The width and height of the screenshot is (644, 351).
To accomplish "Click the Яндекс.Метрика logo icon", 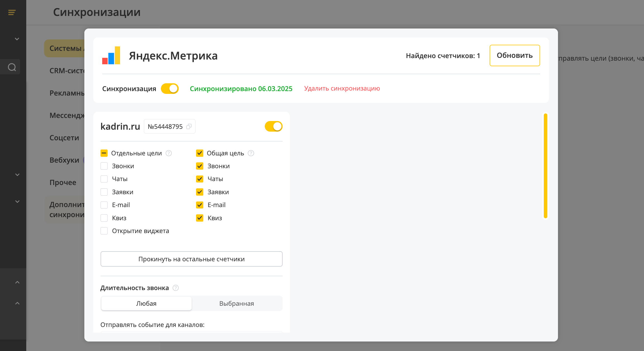I will 111,55.
